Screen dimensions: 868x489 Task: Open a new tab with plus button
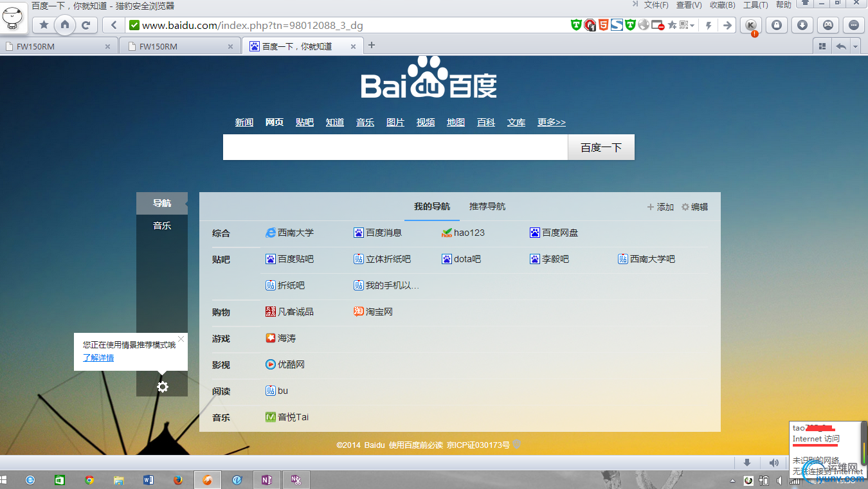click(x=371, y=45)
